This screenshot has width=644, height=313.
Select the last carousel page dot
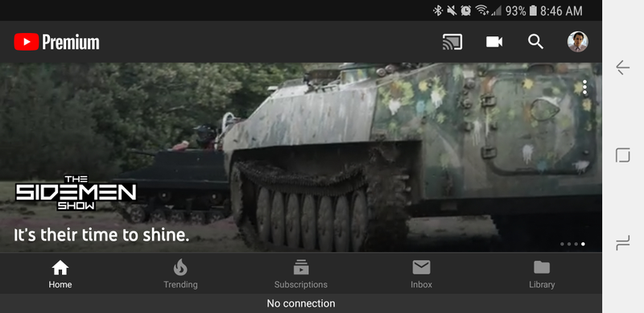pos(583,244)
